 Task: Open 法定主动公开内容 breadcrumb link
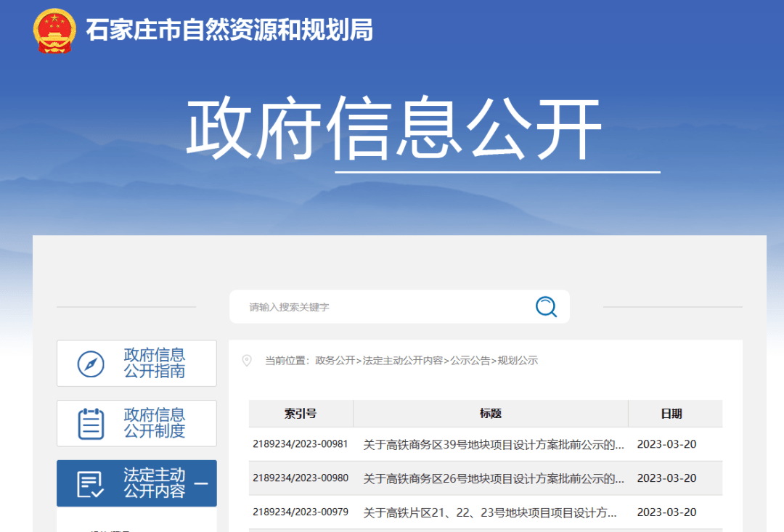coord(403,361)
